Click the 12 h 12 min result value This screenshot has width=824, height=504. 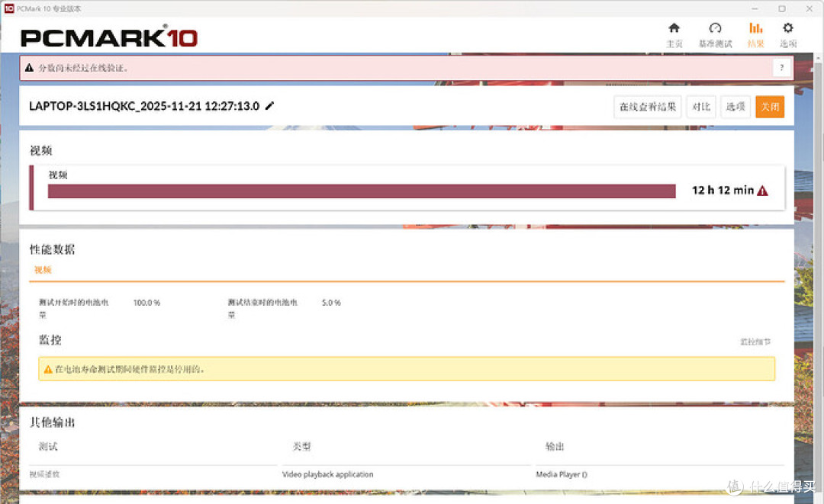point(723,191)
